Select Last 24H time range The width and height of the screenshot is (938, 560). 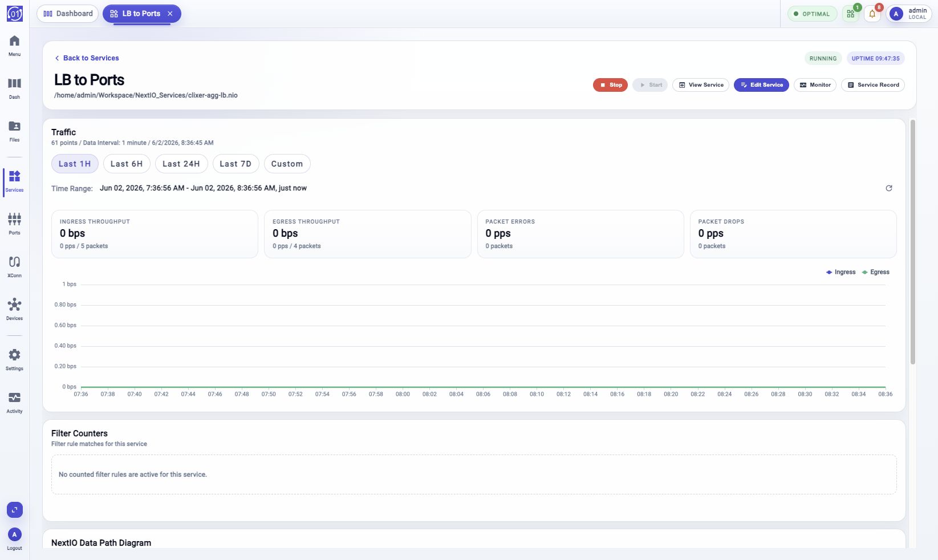(181, 164)
